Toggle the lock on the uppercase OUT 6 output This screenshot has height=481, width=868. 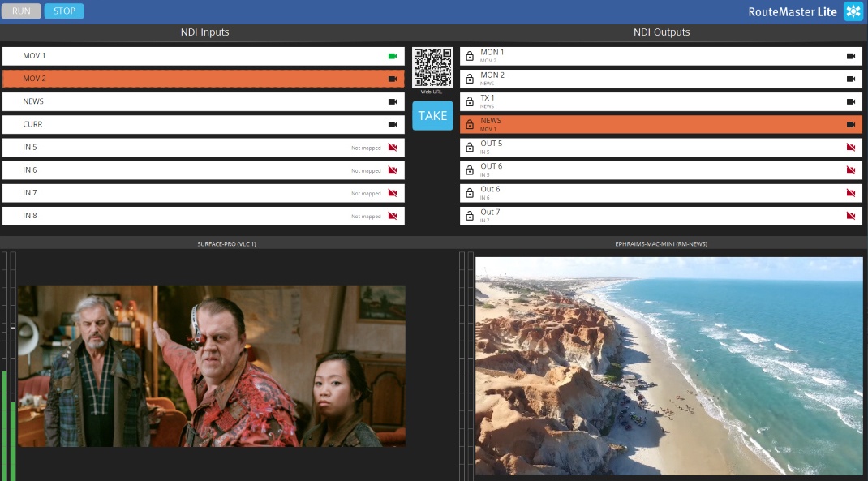coord(470,170)
